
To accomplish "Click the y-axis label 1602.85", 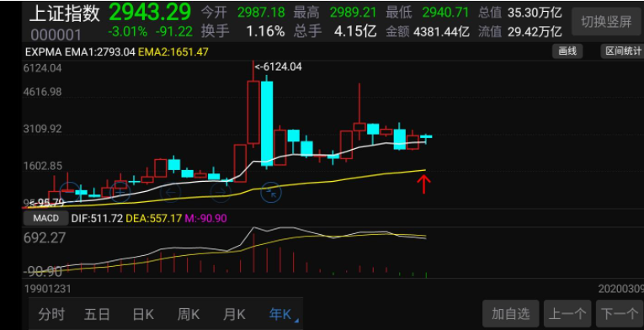I will pyautogui.click(x=43, y=167).
